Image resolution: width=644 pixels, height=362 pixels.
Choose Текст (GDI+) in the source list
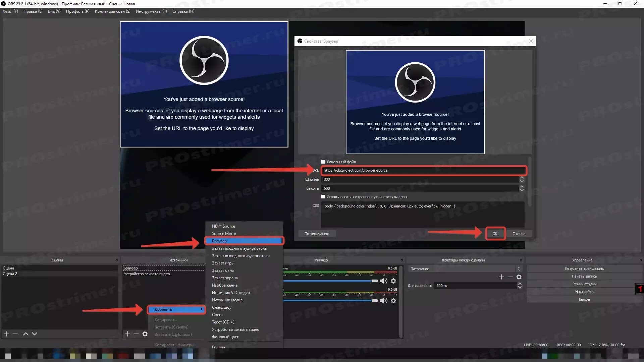pos(245,322)
